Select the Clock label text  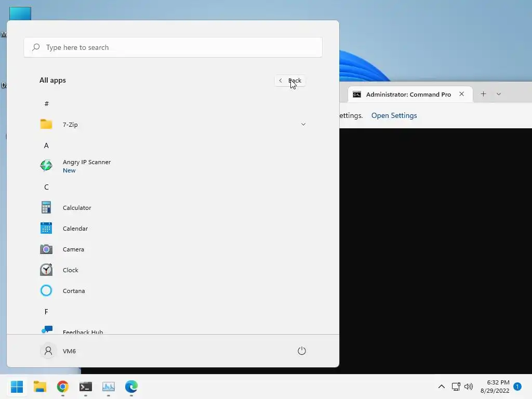(70, 270)
